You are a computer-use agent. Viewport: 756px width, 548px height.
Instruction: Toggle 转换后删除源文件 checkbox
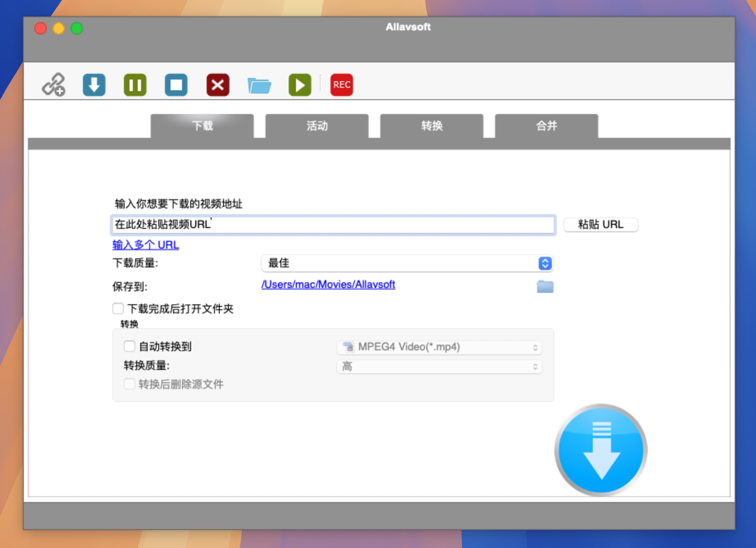click(130, 384)
